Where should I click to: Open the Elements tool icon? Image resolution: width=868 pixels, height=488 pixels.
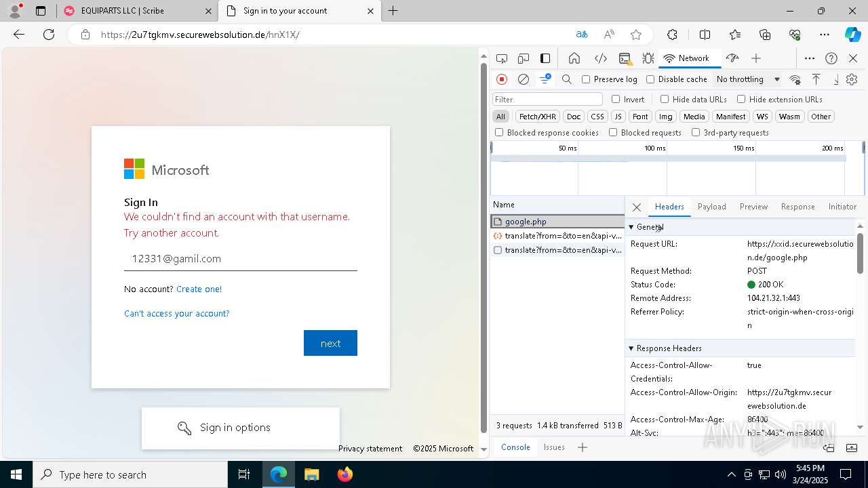(x=600, y=58)
